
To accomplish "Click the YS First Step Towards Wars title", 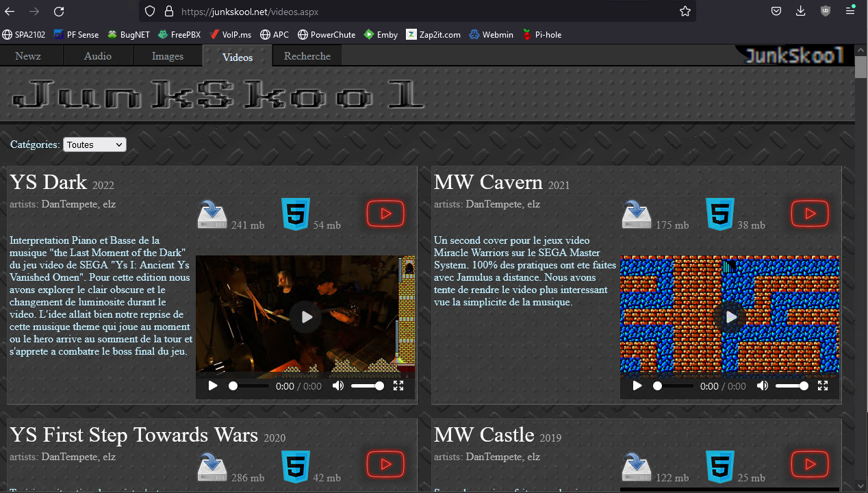I will coord(133,435).
